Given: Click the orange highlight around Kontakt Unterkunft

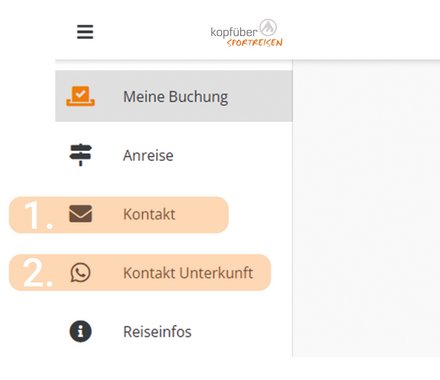Looking at the screenshot, I should click(x=140, y=273).
